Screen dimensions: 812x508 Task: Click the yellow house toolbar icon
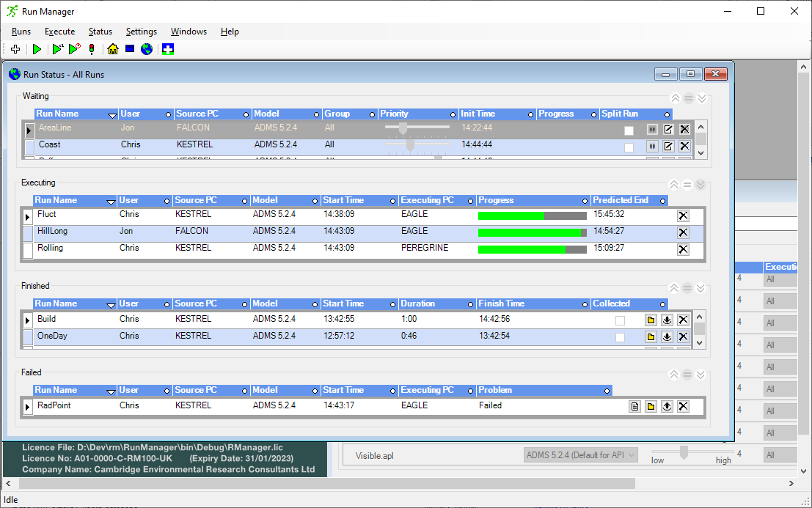point(112,49)
